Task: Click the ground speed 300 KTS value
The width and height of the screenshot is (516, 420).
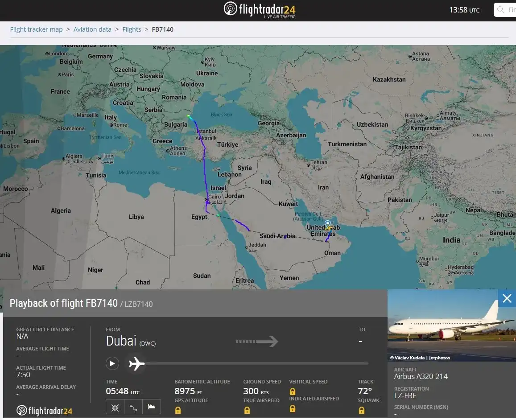Action: click(x=256, y=391)
